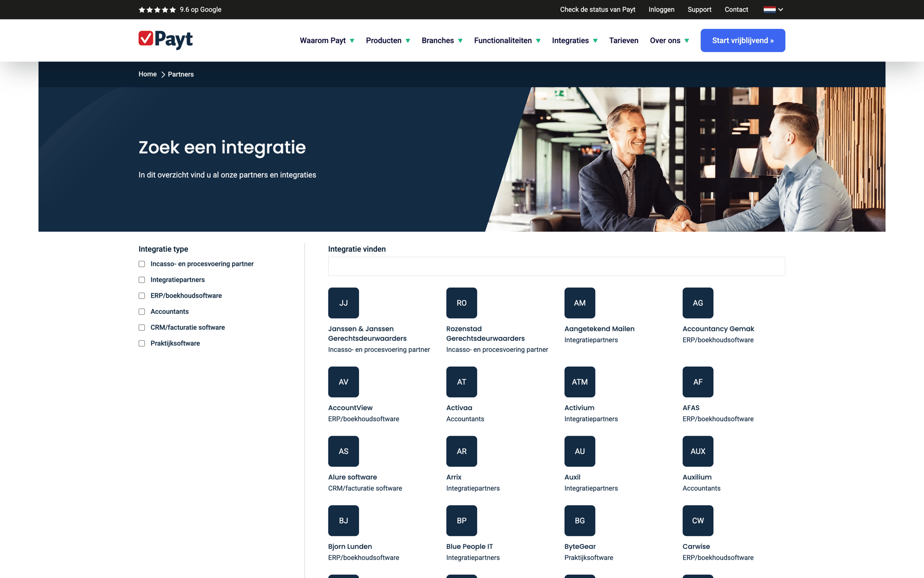The image size is (924, 578).
Task: Select the Support menu item
Action: [699, 9]
